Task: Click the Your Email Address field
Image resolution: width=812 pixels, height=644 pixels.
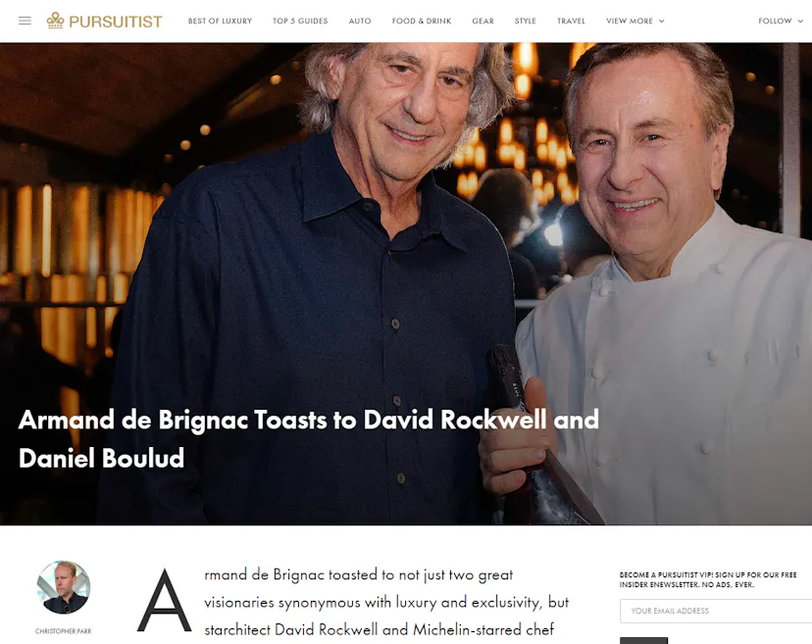Action: click(716, 611)
